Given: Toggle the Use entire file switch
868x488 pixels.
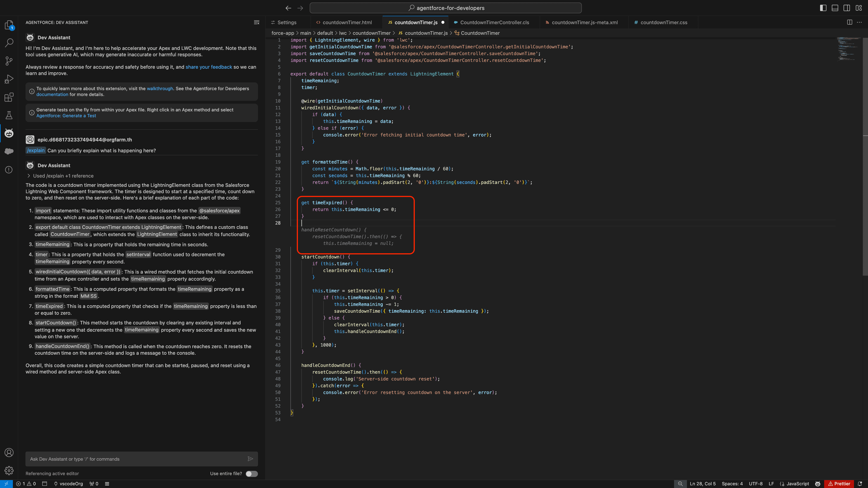Looking at the screenshot, I should tap(251, 474).
